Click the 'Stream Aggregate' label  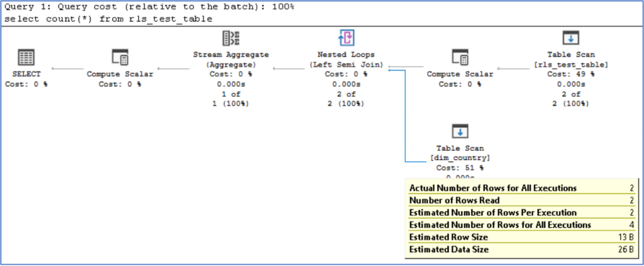pos(231,55)
